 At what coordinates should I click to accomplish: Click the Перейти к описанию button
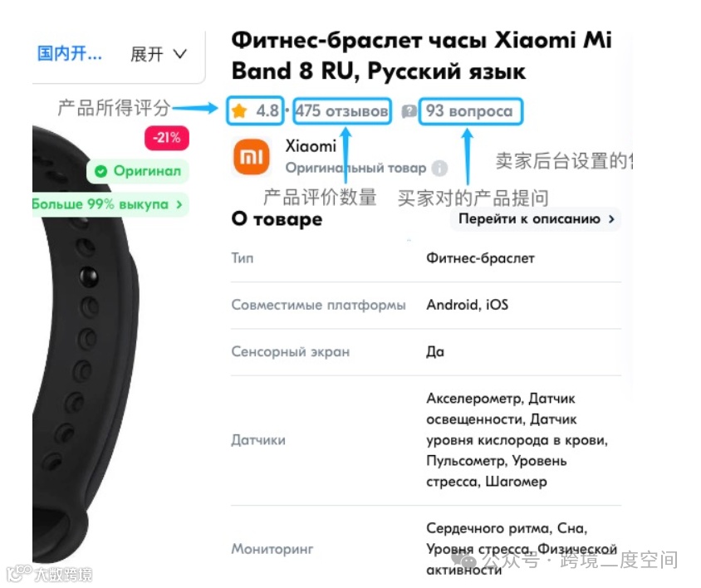(x=536, y=219)
